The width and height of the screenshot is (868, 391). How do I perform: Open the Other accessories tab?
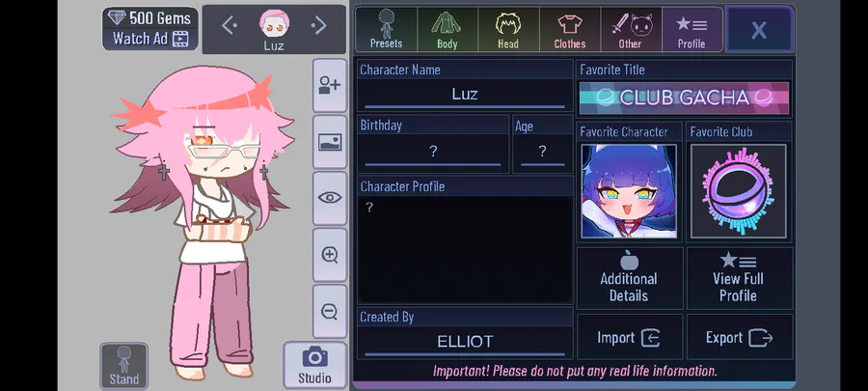click(631, 29)
